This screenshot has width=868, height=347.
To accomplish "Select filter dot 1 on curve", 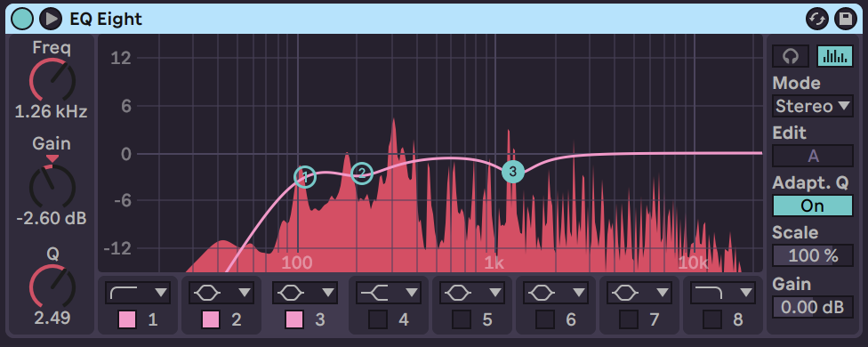I will tap(304, 177).
